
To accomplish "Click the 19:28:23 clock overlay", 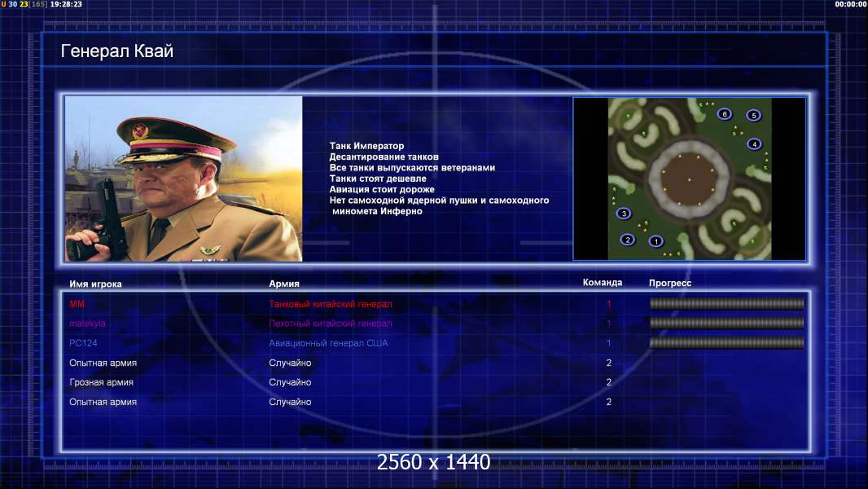I will 66,4.
